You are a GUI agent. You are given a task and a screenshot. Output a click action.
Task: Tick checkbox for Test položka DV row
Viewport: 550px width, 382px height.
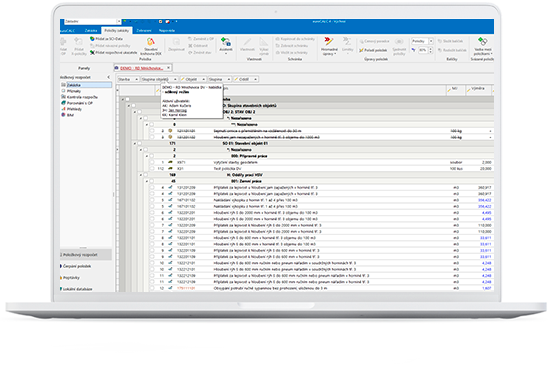pos(152,169)
